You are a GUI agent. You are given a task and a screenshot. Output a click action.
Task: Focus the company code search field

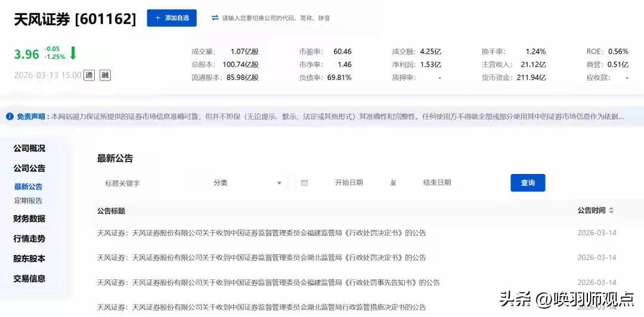[x=276, y=18]
